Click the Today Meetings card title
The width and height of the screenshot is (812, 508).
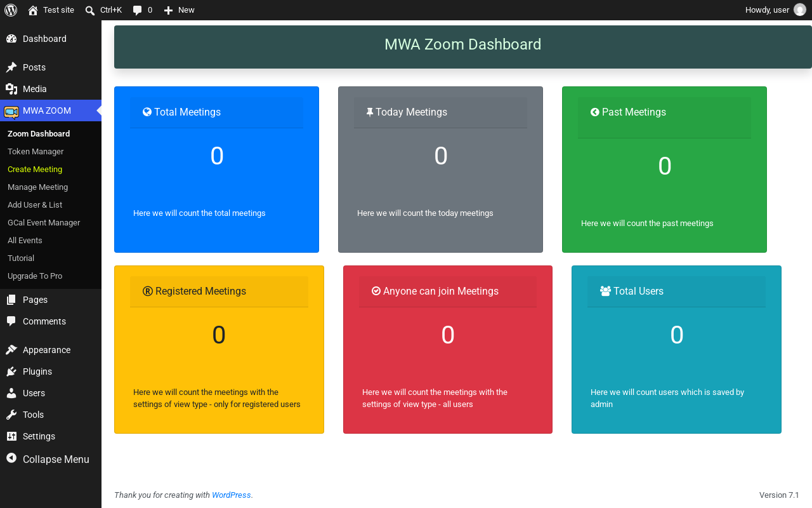tap(411, 112)
